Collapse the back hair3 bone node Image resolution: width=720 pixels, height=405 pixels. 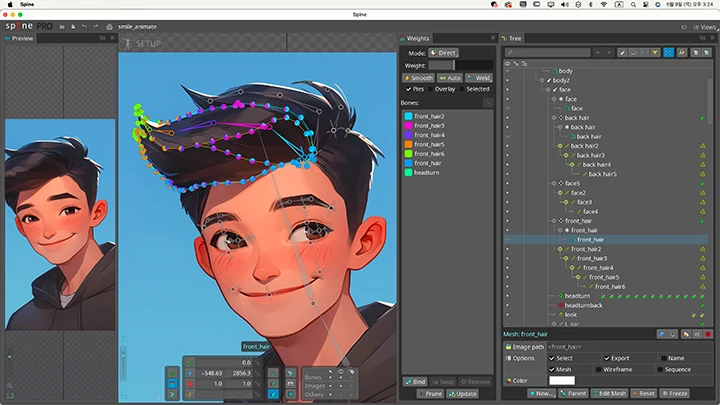pos(566,155)
